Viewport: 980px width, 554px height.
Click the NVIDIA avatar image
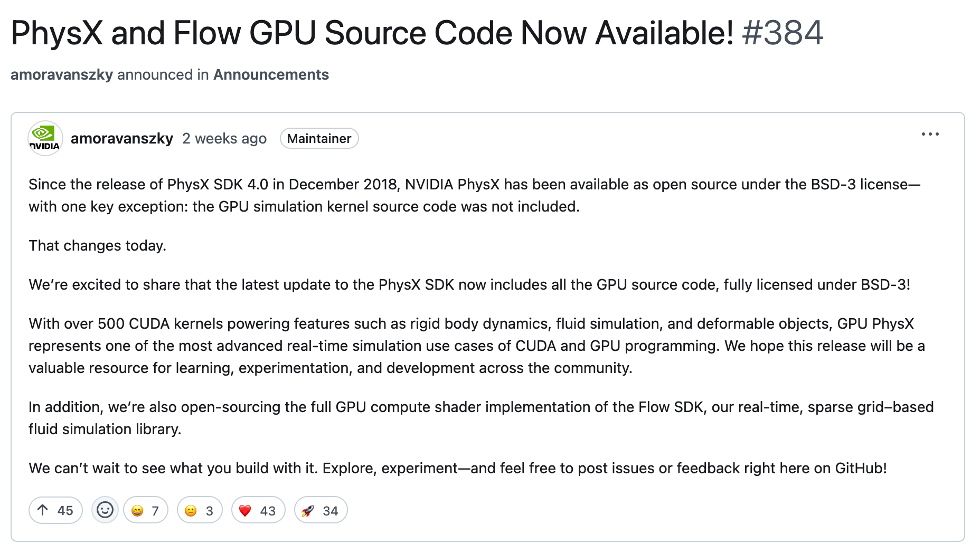pyautogui.click(x=45, y=138)
